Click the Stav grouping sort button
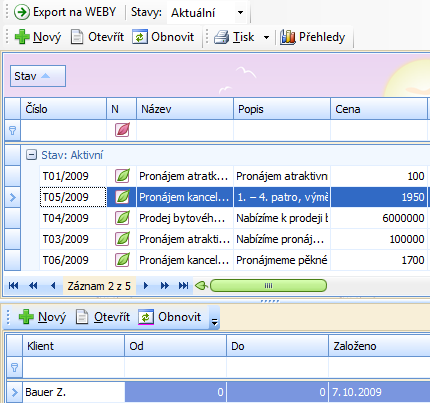Image resolution: width=431 pixels, height=403 pixels. (38, 76)
